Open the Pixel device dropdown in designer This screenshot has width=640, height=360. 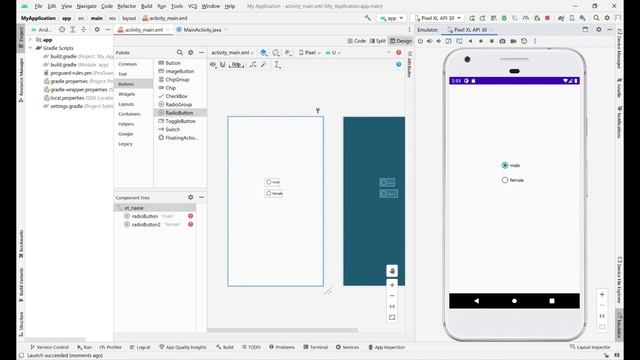point(310,52)
